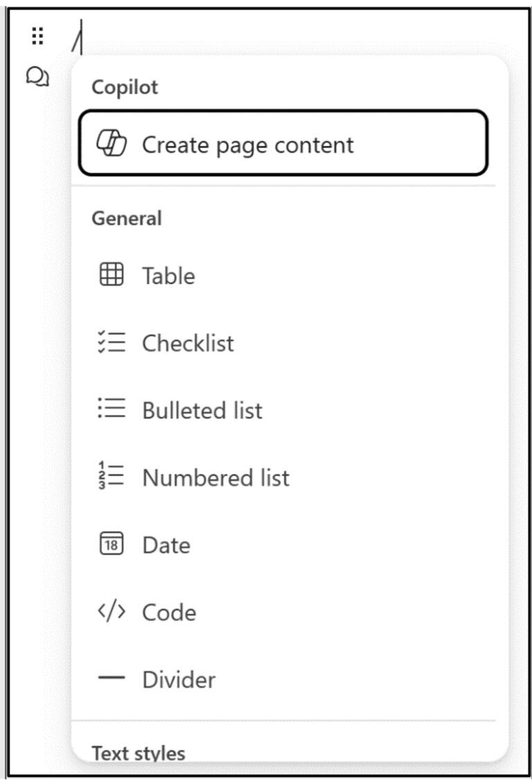Insert a Divider
This screenshot has height=780, width=532.
coord(178,679)
